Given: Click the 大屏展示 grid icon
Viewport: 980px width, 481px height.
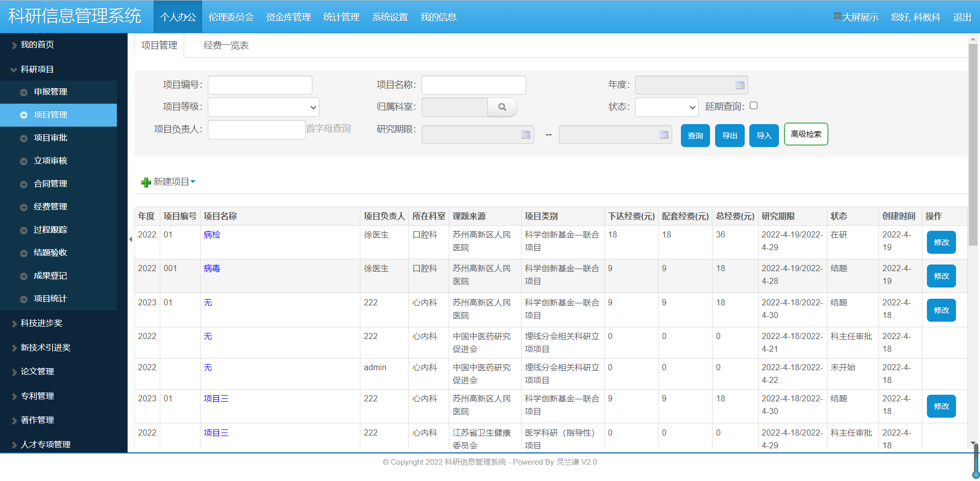Looking at the screenshot, I should pos(838,16).
